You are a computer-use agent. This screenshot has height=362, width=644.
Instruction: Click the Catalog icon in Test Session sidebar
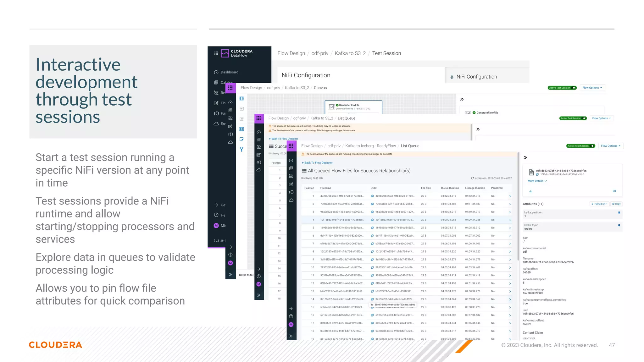(216, 82)
